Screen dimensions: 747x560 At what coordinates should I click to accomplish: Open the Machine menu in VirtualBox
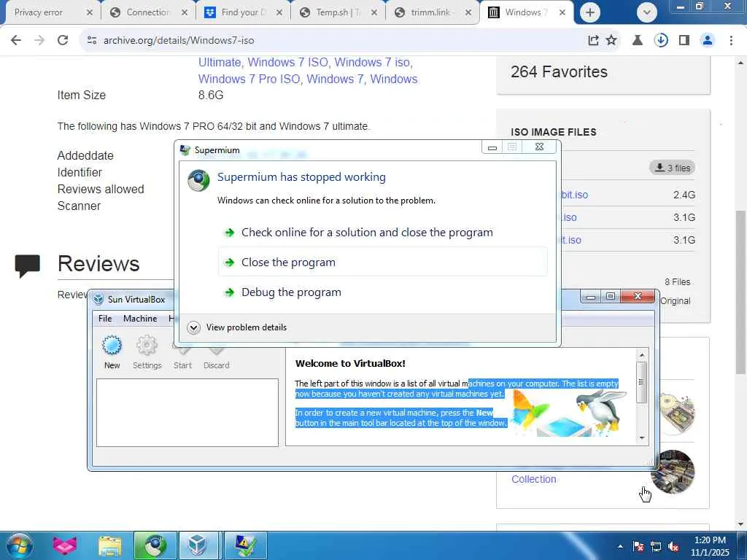tap(140, 319)
